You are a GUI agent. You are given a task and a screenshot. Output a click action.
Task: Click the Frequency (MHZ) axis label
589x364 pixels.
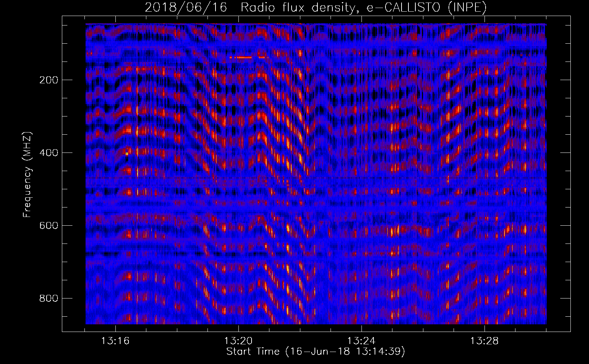[x=27, y=175]
